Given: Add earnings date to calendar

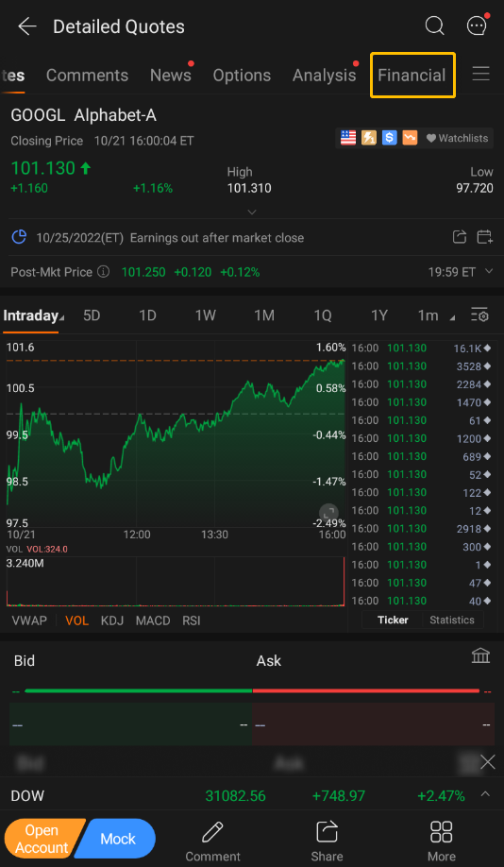Looking at the screenshot, I should tap(485, 237).
